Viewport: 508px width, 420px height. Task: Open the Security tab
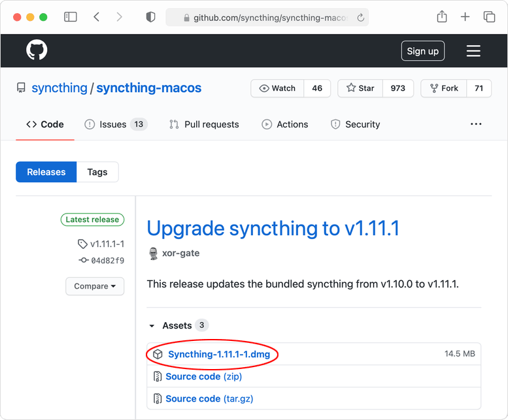coord(355,124)
